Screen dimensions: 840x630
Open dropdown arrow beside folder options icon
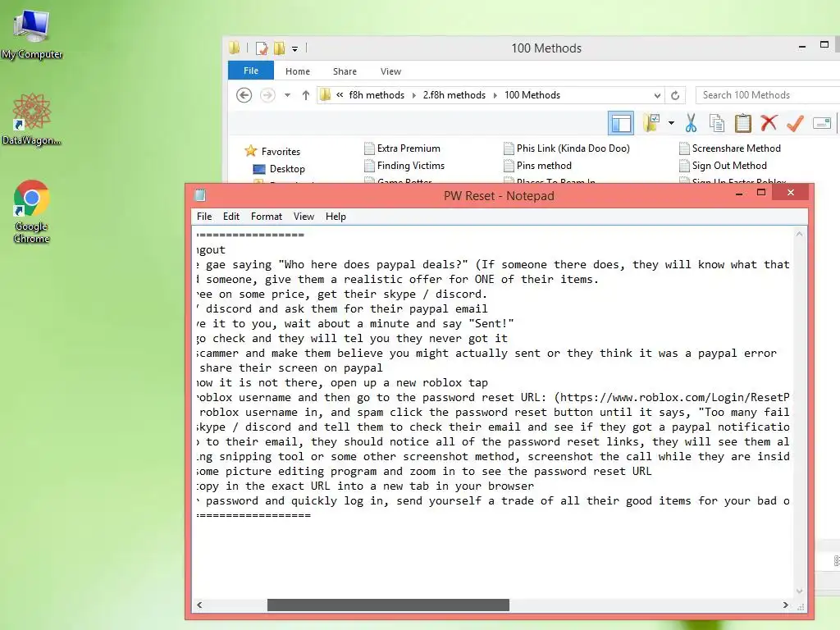point(671,123)
